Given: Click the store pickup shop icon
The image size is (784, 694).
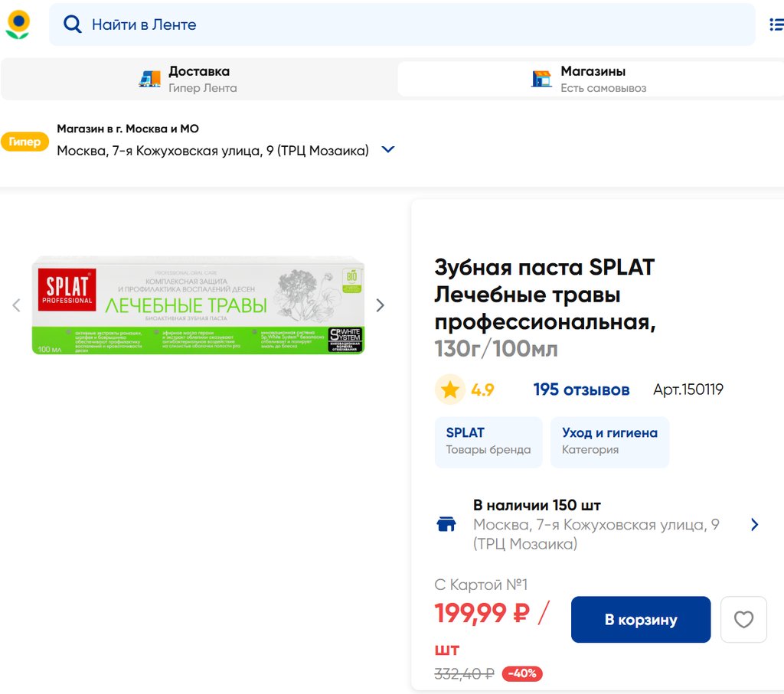Looking at the screenshot, I should point(542,79).
